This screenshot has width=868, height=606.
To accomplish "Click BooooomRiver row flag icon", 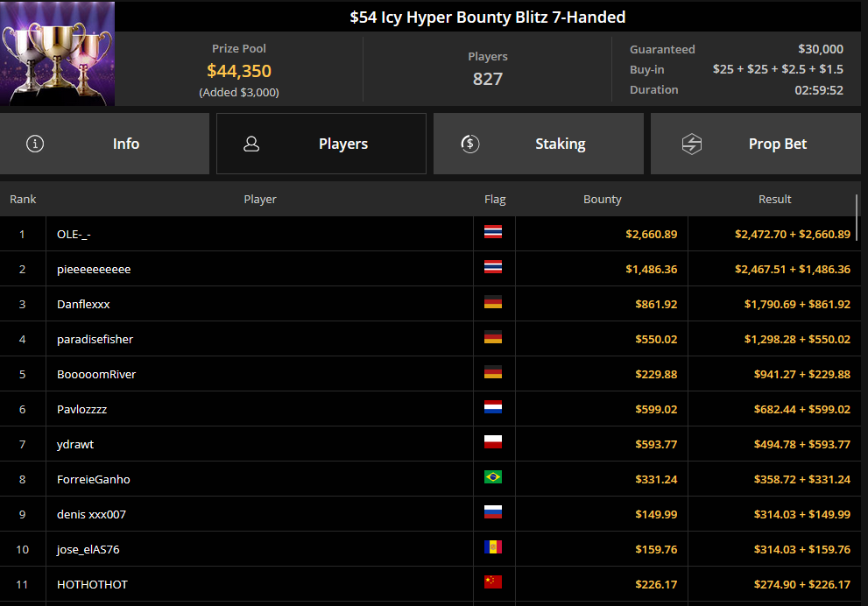I will coord(492,372).
